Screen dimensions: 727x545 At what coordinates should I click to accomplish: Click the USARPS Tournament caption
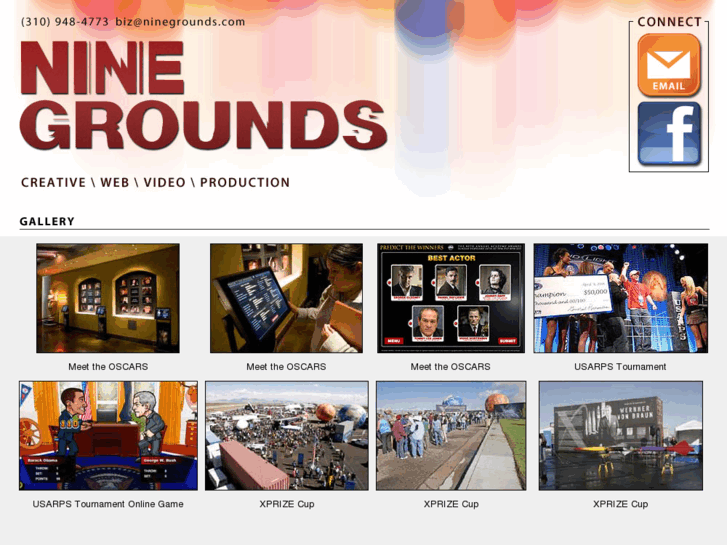[620, 366]
